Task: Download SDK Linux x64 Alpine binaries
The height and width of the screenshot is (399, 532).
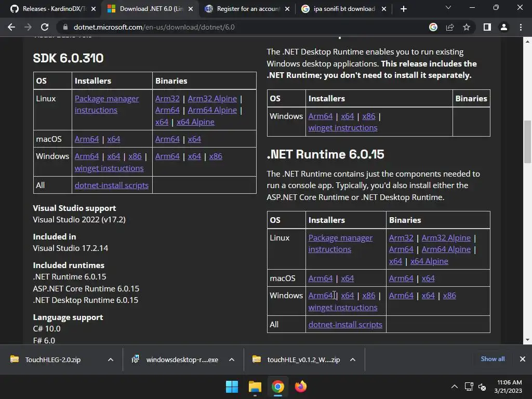Action: (x=195, y=122)
